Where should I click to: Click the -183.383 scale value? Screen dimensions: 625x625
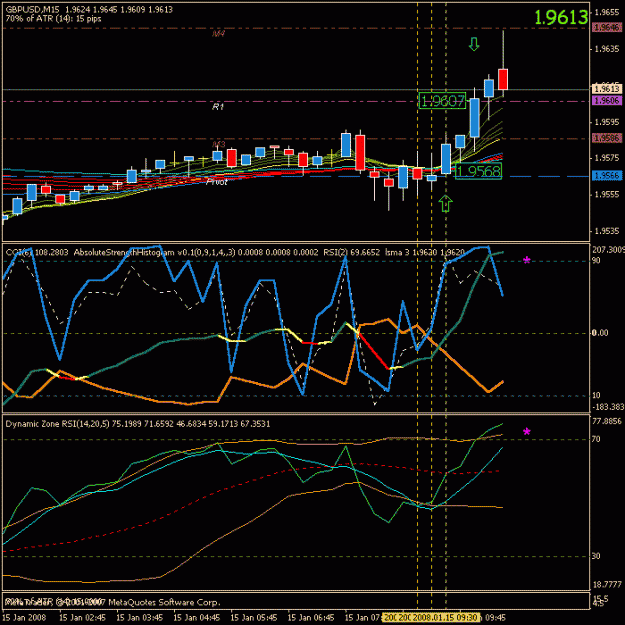[x=608, y=407]
